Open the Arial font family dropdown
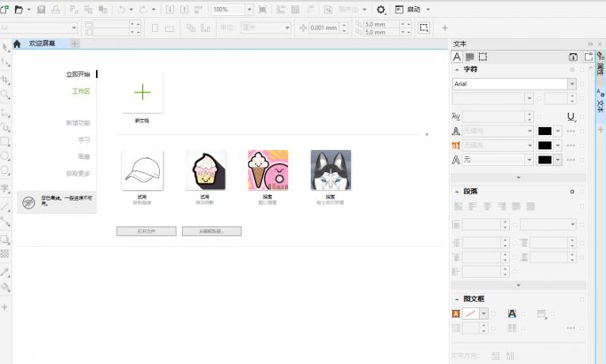606x364 pixels. point(571,83)
